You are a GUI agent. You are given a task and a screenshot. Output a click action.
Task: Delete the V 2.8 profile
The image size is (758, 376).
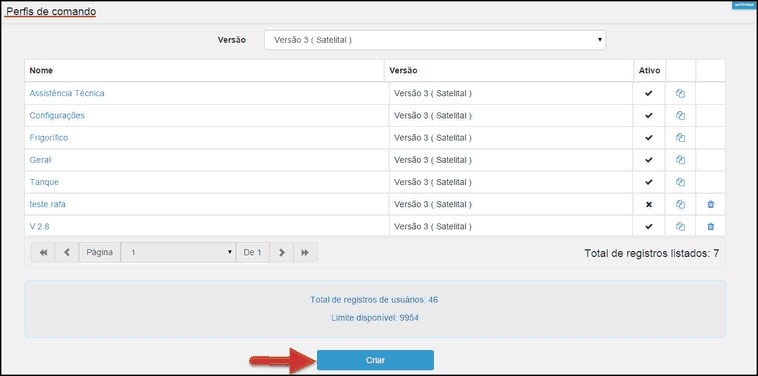pos(710,226)
